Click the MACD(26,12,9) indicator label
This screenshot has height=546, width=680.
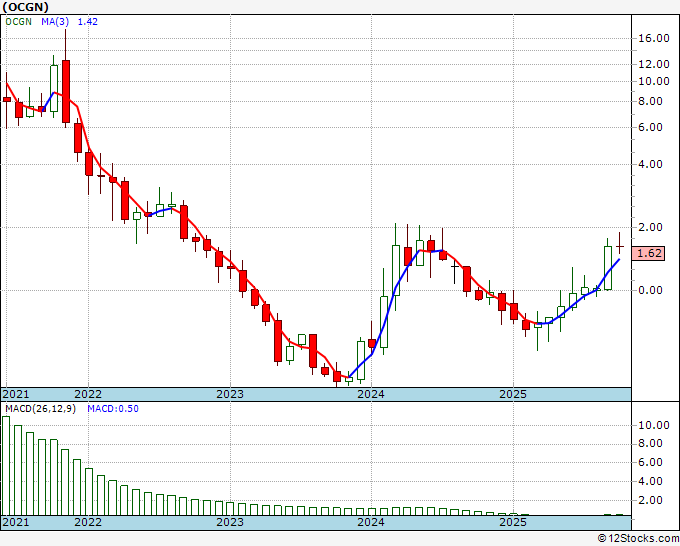tap(40, 409)
